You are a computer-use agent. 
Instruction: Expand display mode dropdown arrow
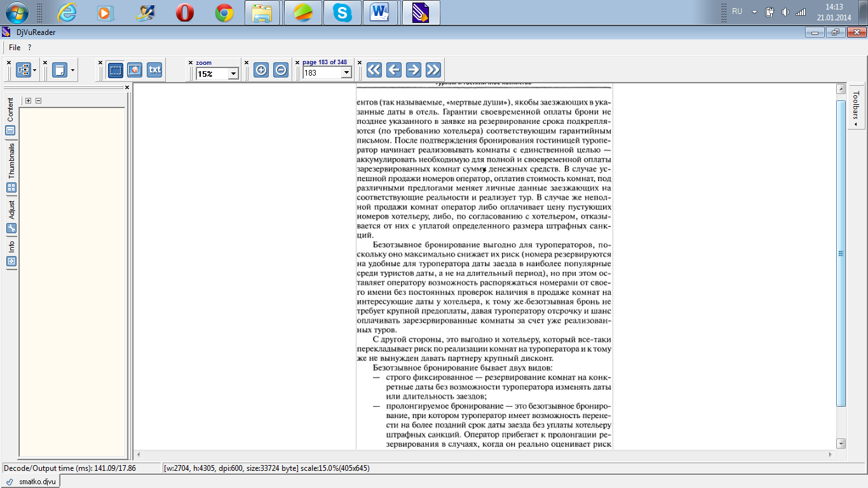[x=35, y=70]
